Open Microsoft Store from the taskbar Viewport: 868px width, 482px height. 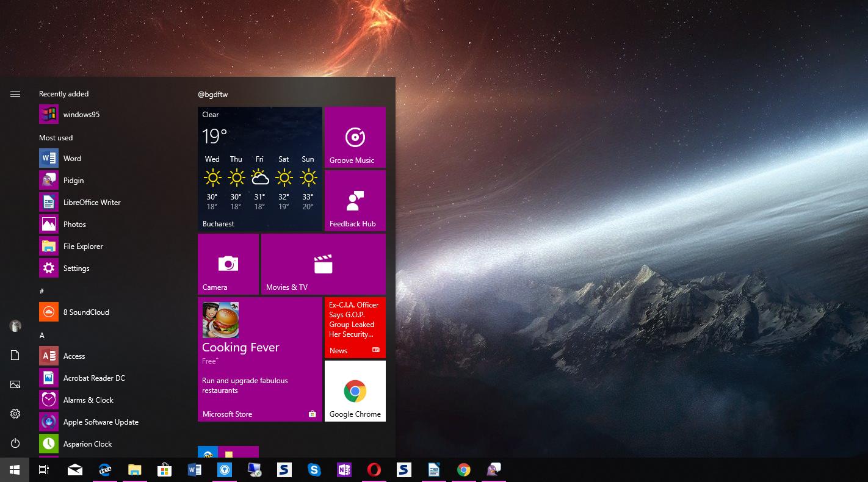165,470
